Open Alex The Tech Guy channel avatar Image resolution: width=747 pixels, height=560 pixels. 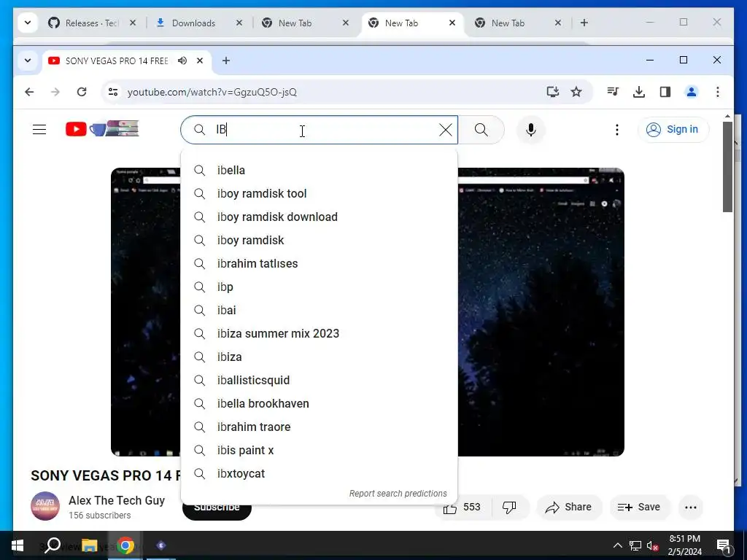click(x=45, y=506)
